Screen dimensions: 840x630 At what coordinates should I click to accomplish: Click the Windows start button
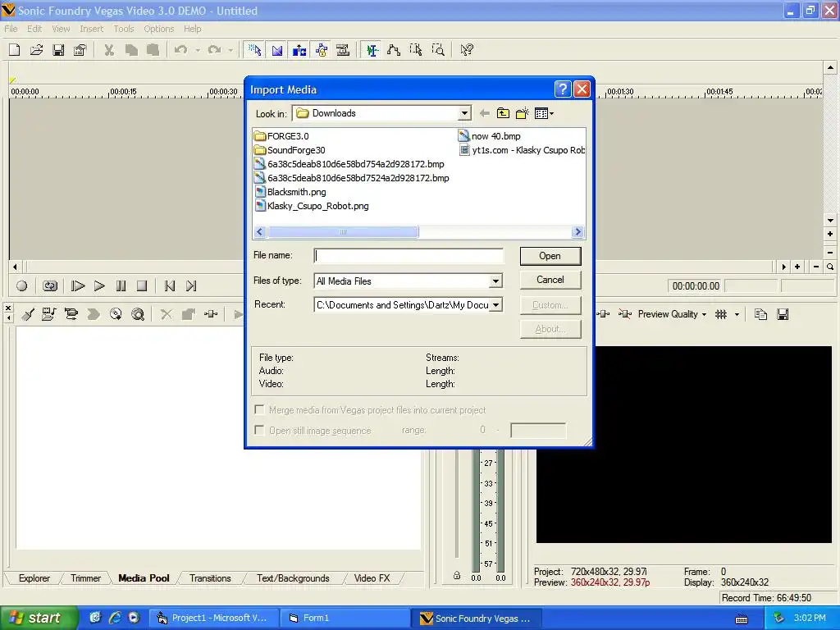coord(39,618)
